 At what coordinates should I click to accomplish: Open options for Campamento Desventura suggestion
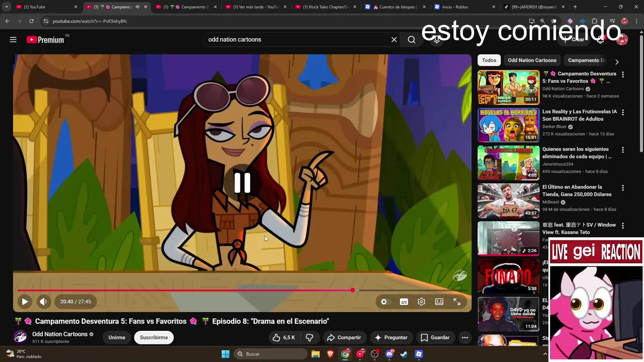click(x=623, y=74)
